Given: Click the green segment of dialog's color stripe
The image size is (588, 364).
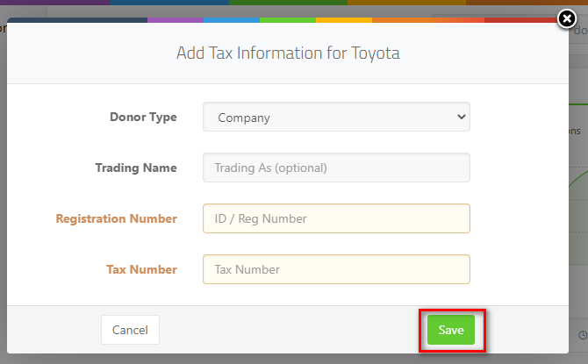Looking at the screenshot, I should click(x=288, y=20).
